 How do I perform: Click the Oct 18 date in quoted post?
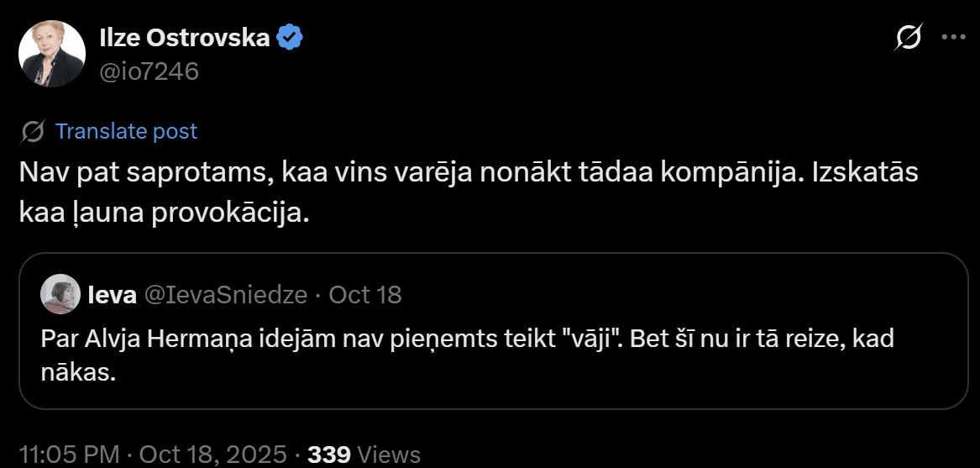coord(364,295)
